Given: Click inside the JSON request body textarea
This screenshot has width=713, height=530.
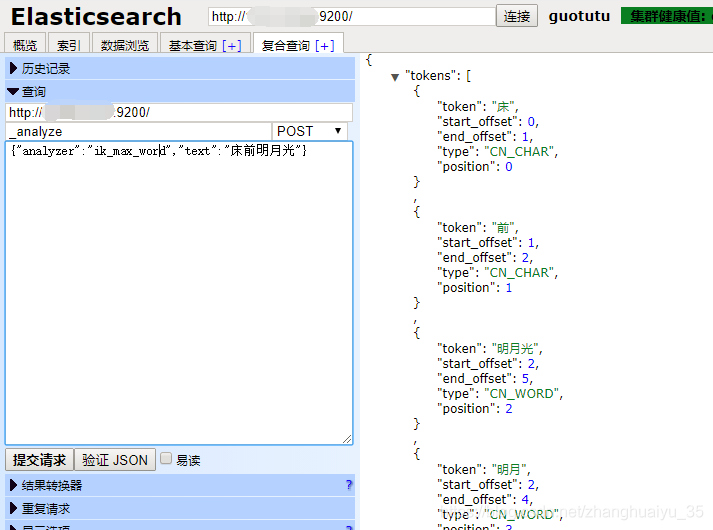Looking at the screenshot, I should tap(179, 293).
